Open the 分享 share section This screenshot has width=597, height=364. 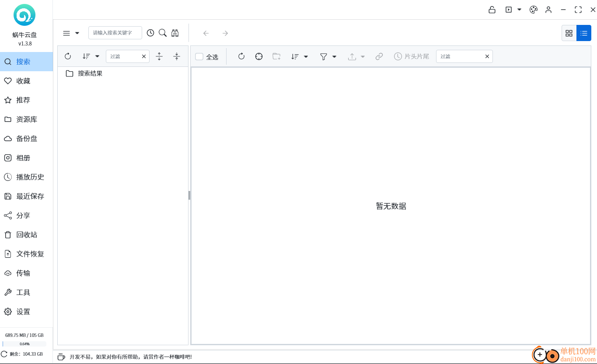click(x=26, y=215)
